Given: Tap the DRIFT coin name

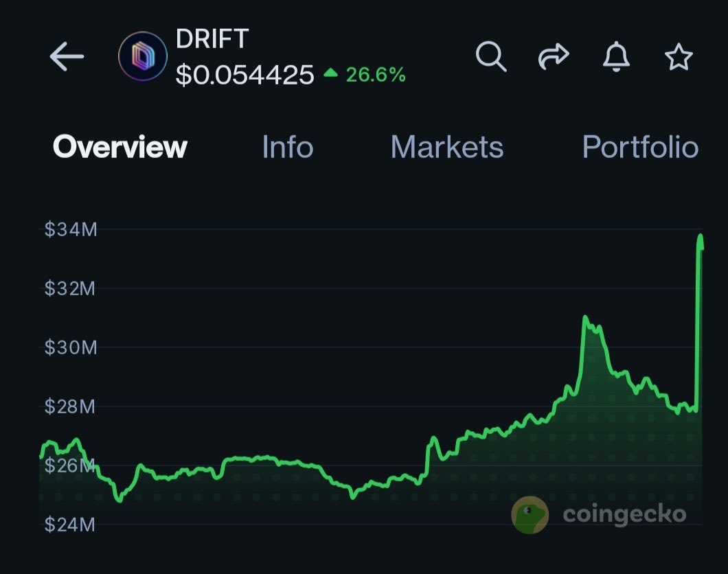Looking at the screenshot, I should click(212, 38).
